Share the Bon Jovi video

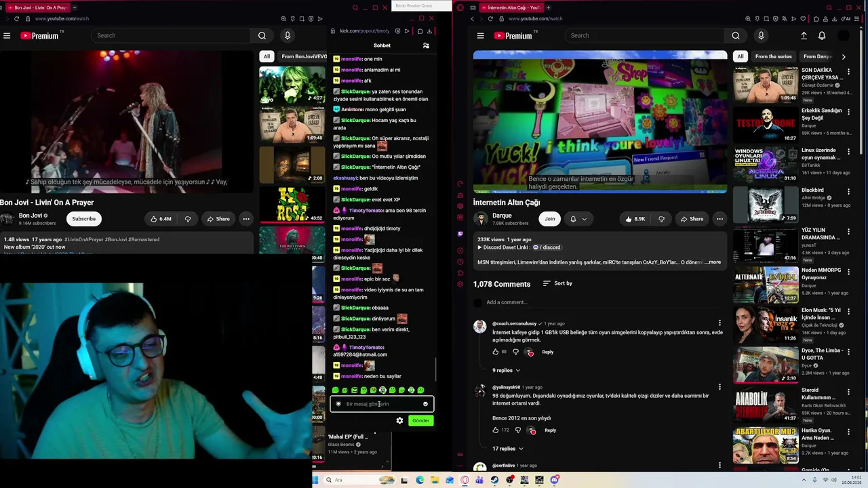coord(218,219)
